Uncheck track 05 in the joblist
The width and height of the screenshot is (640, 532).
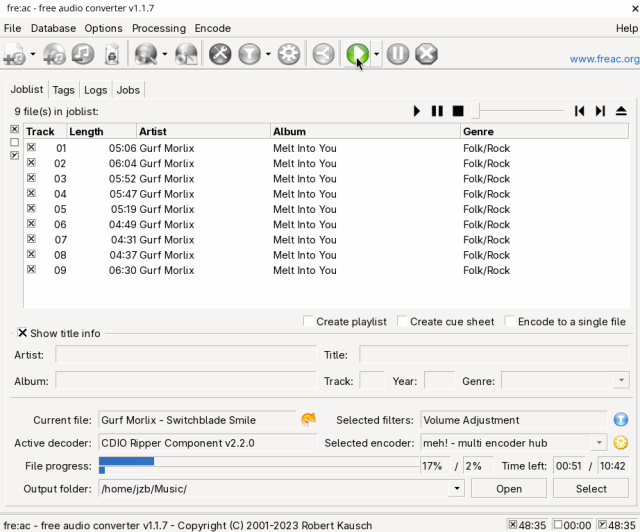point(31,209)
